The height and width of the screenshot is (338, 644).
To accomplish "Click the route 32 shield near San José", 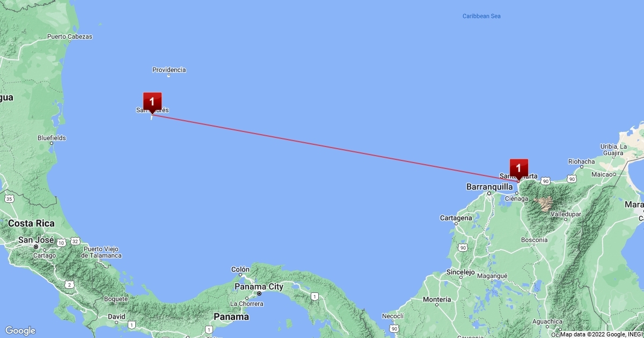I will [x=75, y=241].
